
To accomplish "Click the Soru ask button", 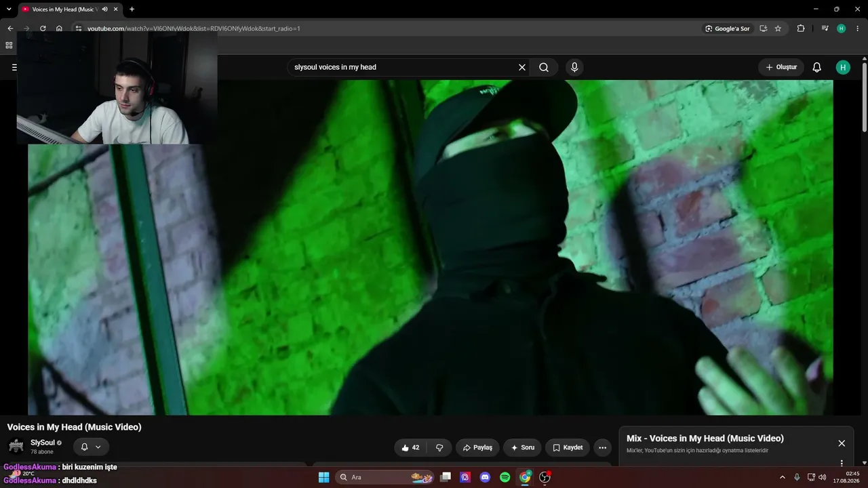I will coord(522,447).
